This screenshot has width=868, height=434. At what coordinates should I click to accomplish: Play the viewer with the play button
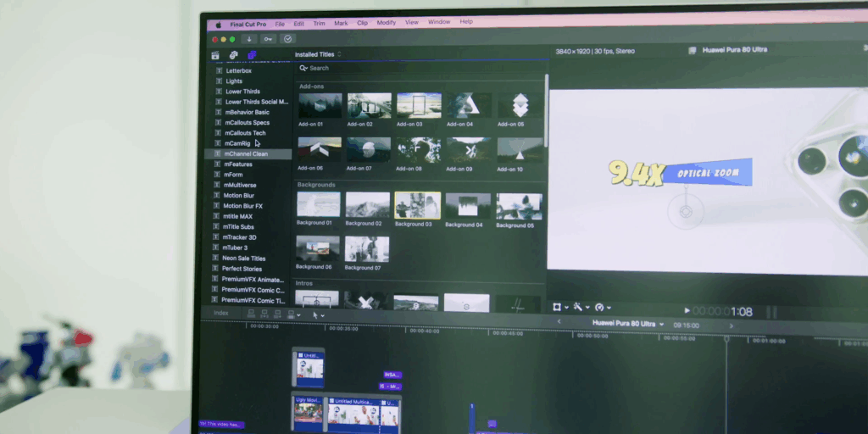pyautogui.click(x=687, y=310)
